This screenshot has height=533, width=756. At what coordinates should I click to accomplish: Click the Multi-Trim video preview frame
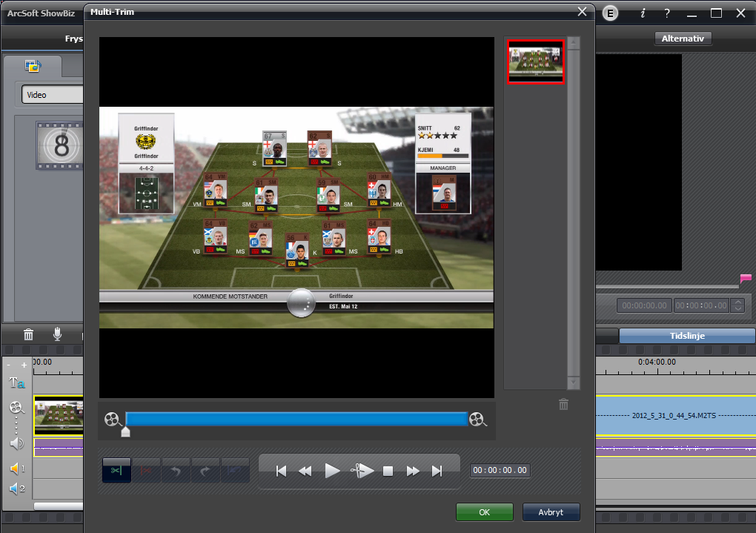[x=296, y=217]
